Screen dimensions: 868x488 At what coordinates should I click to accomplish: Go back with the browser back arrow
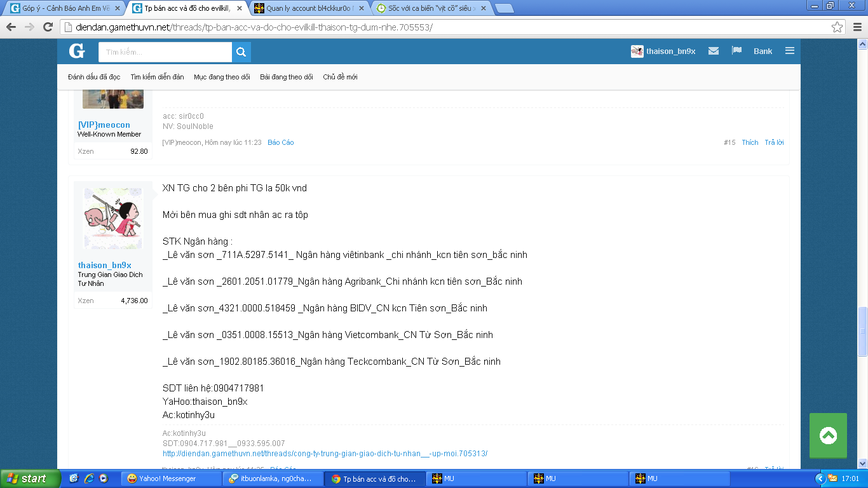click(x=11, y=27)
